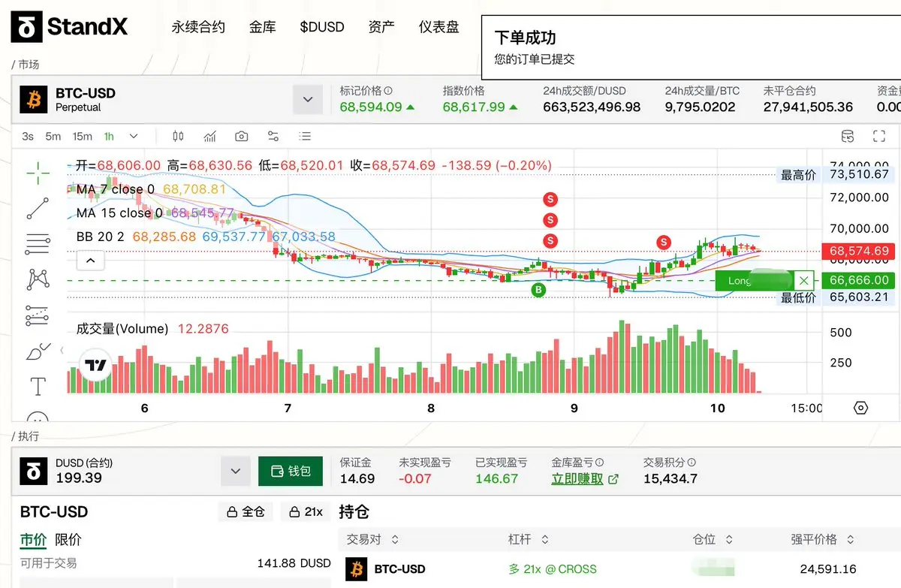This screenshot has height=588, width=901.
Task: Open the 仪表盘 page
Action: [439, 27]
